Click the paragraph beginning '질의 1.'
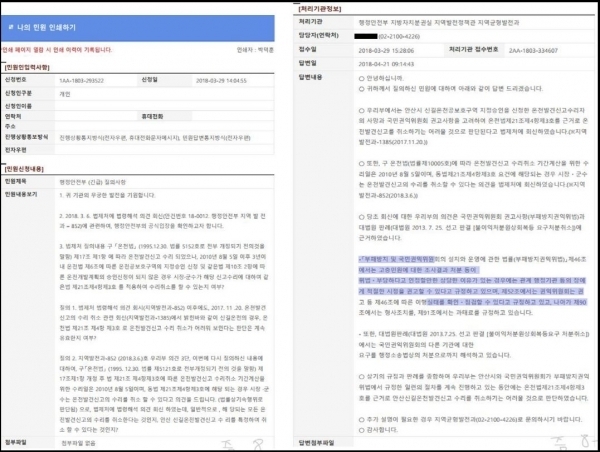Screen dimensions: 600x452 click(x=164, y=323)
